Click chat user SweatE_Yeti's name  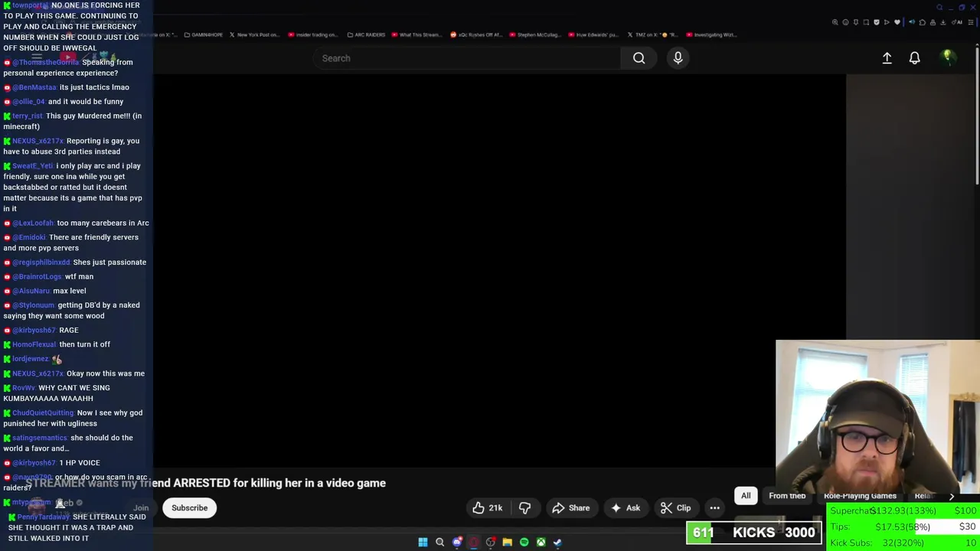33,166
